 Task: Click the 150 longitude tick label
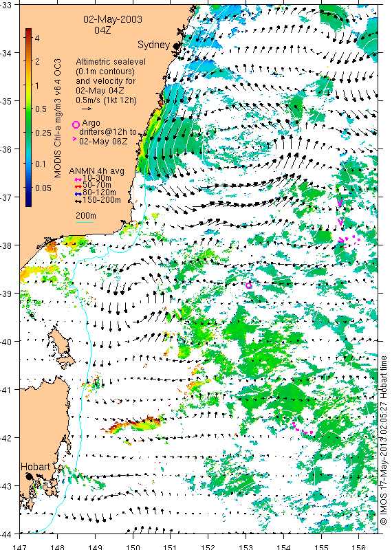click(x=133, y=547)
